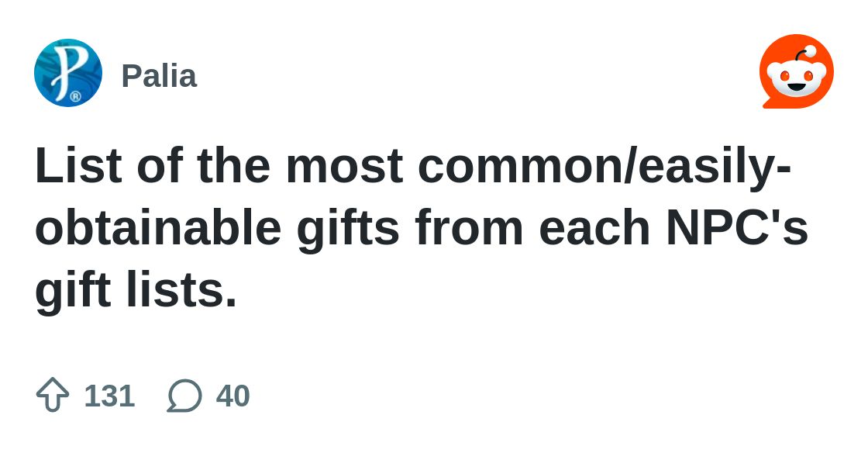Click the upvote count 131
The height and width of the screenshot is (453, 868).
point(109,396)
